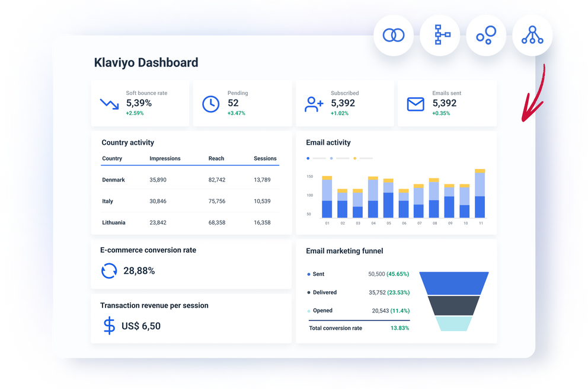Click the Total conversion rate value 13.83%
This screenshot has height=389, width=588.
(x=401, y=328)
